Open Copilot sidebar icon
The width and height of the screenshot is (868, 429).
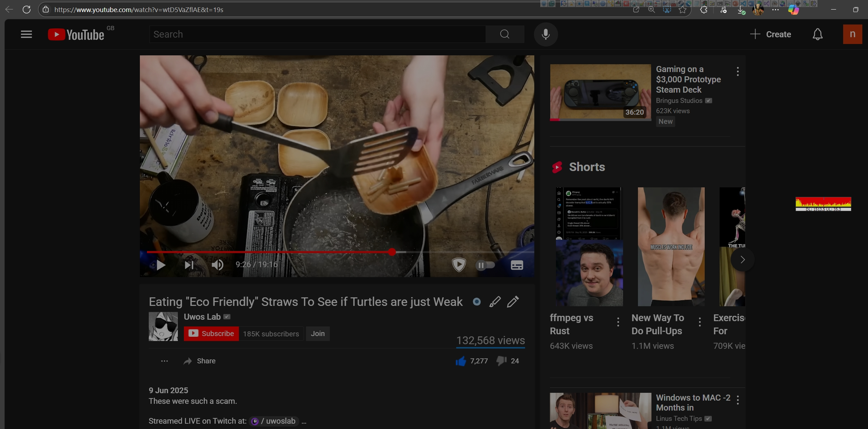(x=793, y=10)
